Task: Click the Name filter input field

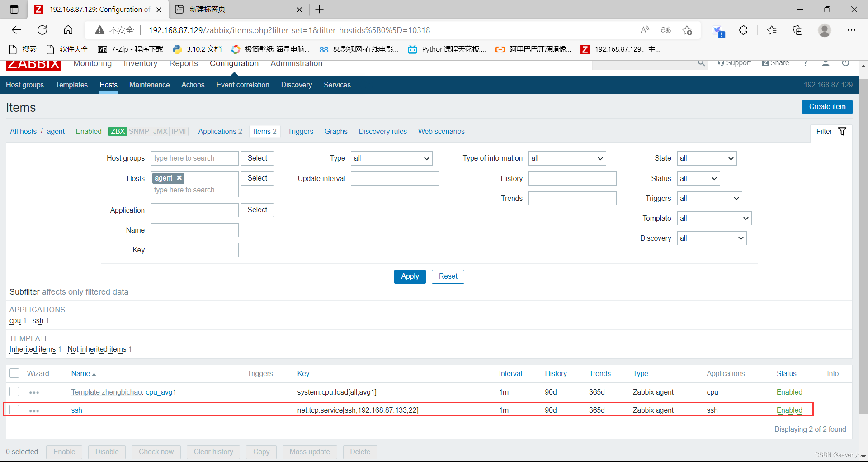Action: [x=194, y=230]
